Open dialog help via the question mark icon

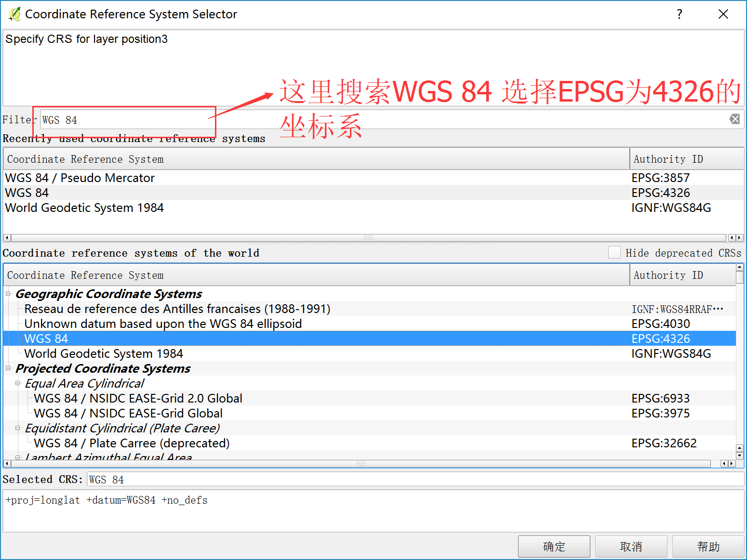point(680,14)
